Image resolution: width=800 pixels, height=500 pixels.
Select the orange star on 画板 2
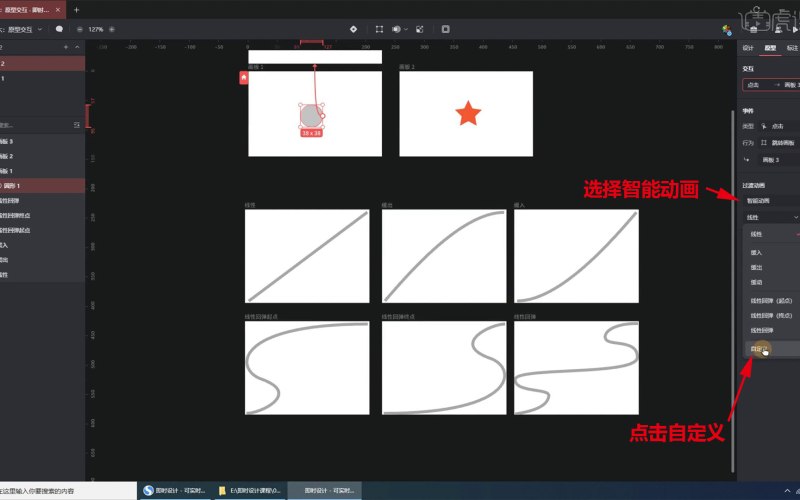[x=468, y=113]
